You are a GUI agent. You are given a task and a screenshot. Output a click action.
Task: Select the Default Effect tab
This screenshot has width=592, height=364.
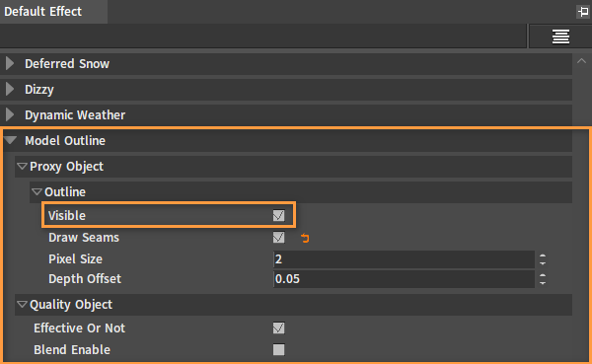pyautogui.click(x=53, y=12)
